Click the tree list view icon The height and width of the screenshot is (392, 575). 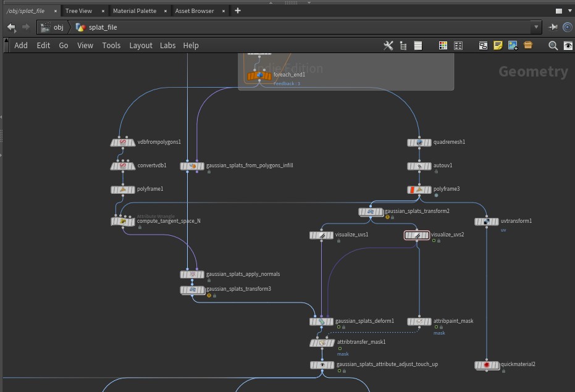click(x=403, y=46)
